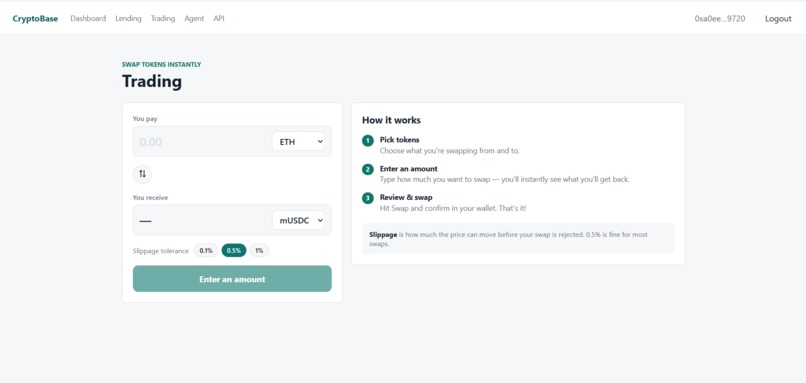The width and height of the screenshot is (806, 383).
Task: Click the Enter an amount button
Action: (232, 279)
